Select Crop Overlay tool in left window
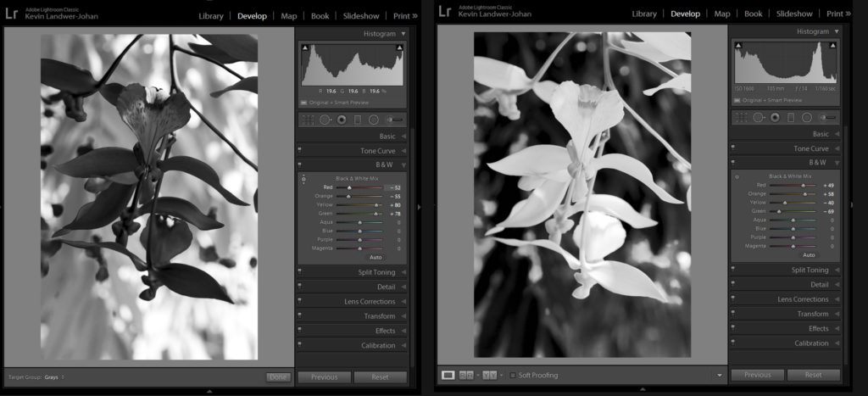The width and height of the screenshot is (868, 396). [x=308, y=120]
